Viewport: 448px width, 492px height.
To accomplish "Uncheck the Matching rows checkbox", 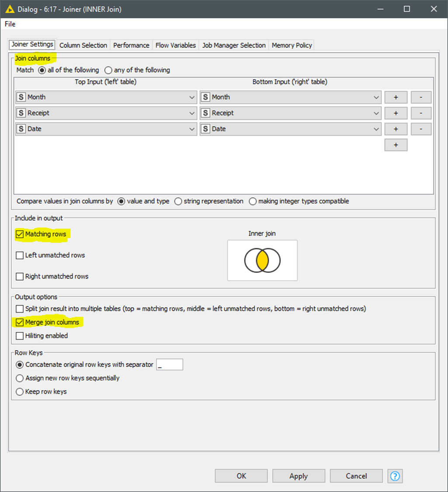I will pos(20,234).
